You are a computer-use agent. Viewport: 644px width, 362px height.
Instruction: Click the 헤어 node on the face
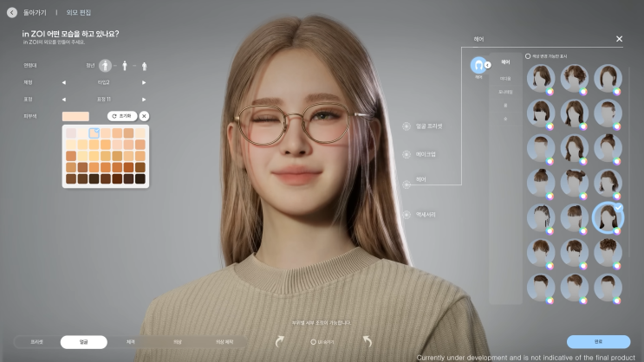coord(407,184)
